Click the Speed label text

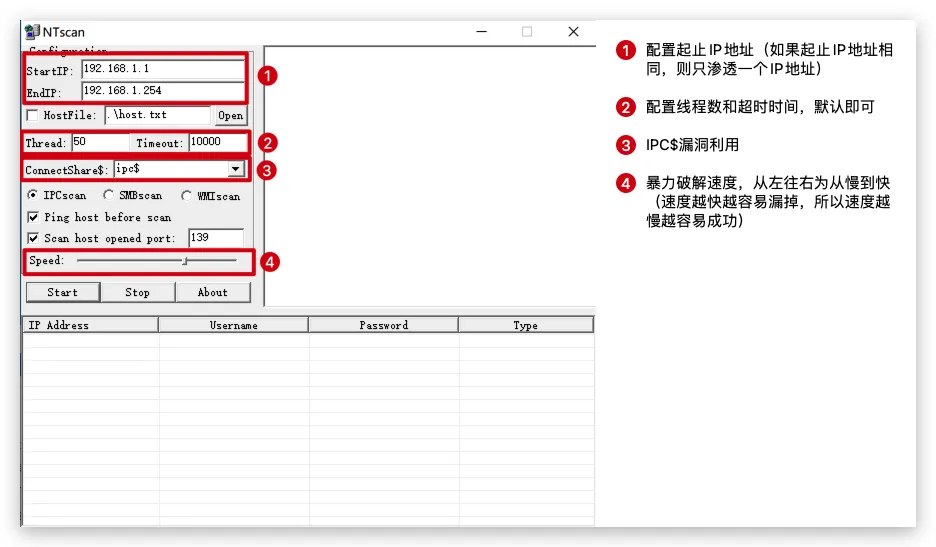[46, 260]
